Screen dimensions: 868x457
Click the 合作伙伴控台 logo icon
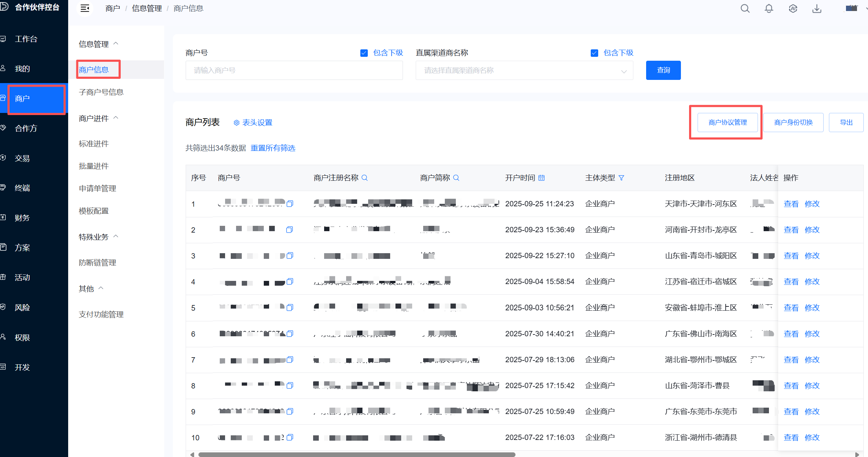5,7
